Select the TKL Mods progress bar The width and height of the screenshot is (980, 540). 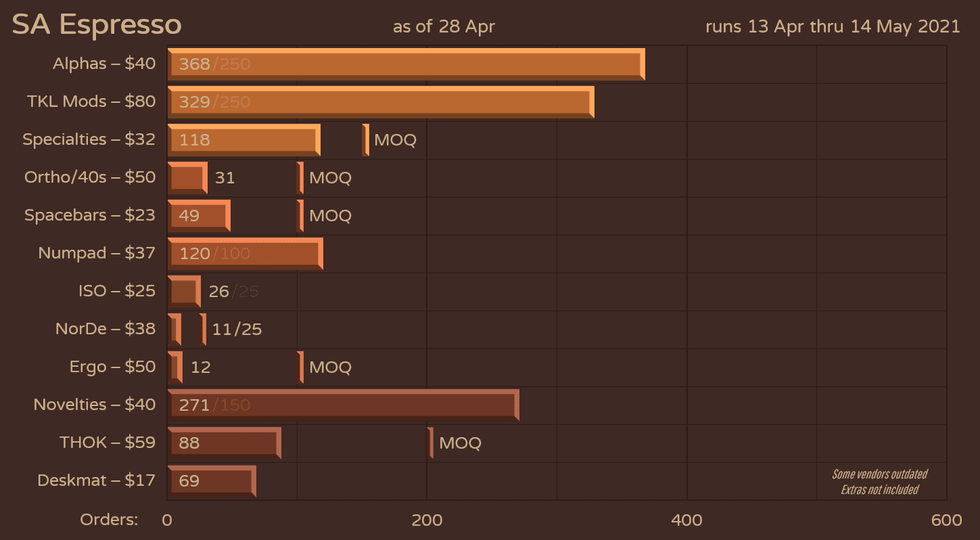[x=381, y=102]
